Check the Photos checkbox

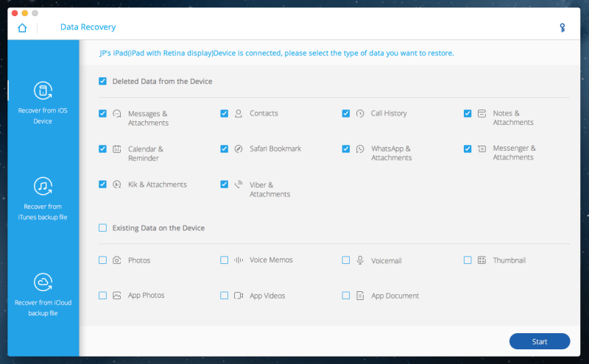(102, 260)
